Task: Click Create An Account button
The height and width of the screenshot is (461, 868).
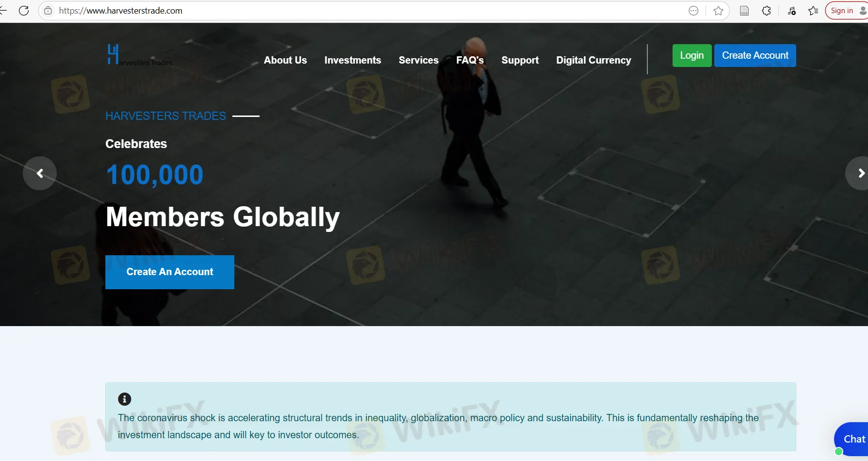Action: tap(169, 272)
